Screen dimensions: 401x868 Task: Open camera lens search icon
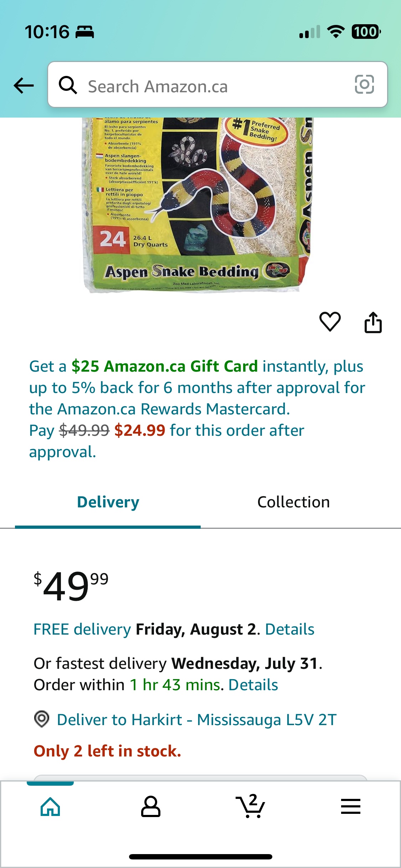[x=364, y=84]
